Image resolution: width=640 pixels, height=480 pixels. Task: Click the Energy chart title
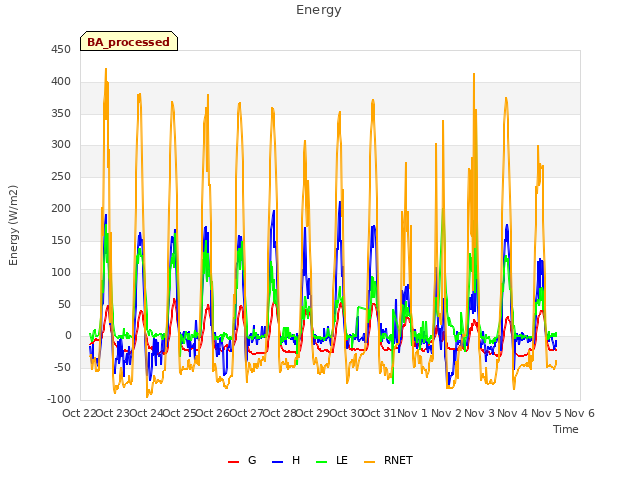tap(319, 10)
